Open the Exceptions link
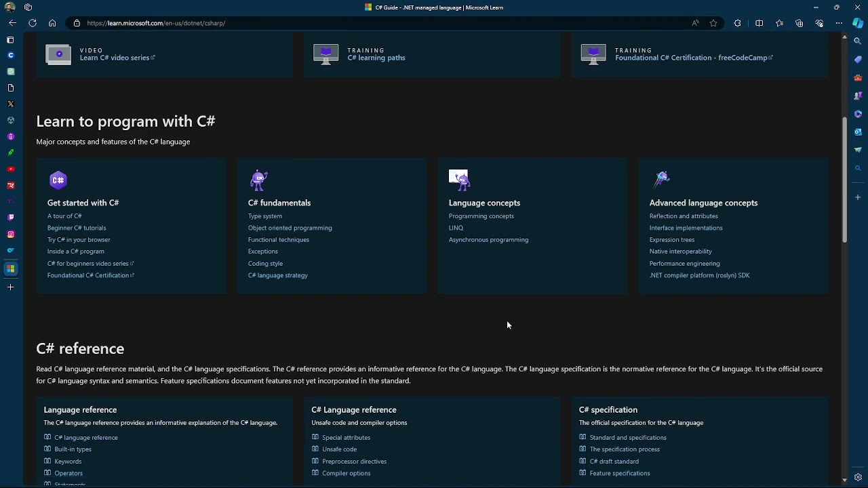 pos(263,251)
